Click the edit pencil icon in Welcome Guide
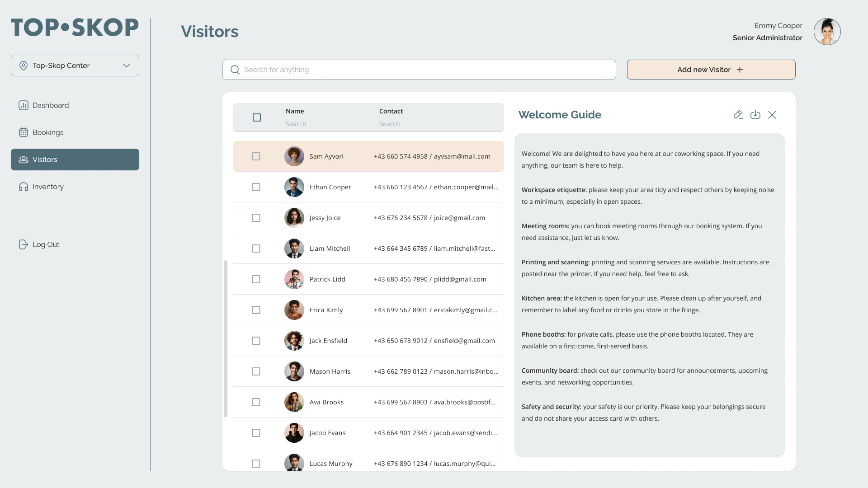Screen dimensions: 868x488 738,115
